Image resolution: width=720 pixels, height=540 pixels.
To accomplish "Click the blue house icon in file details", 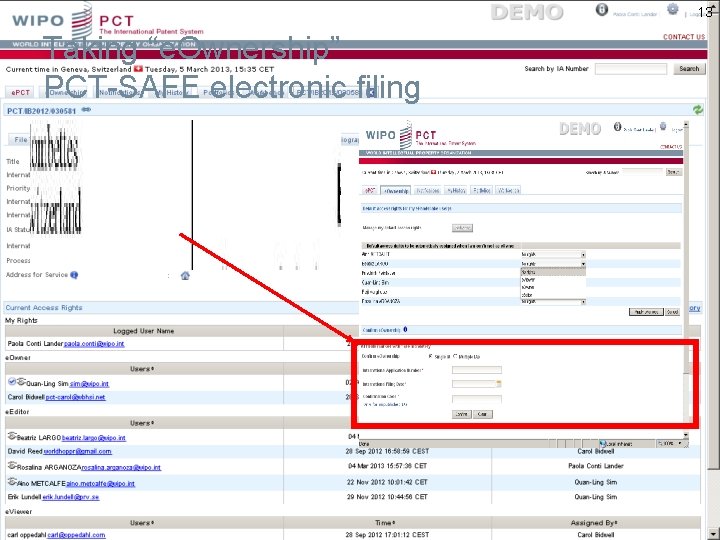I will [185, 276].
